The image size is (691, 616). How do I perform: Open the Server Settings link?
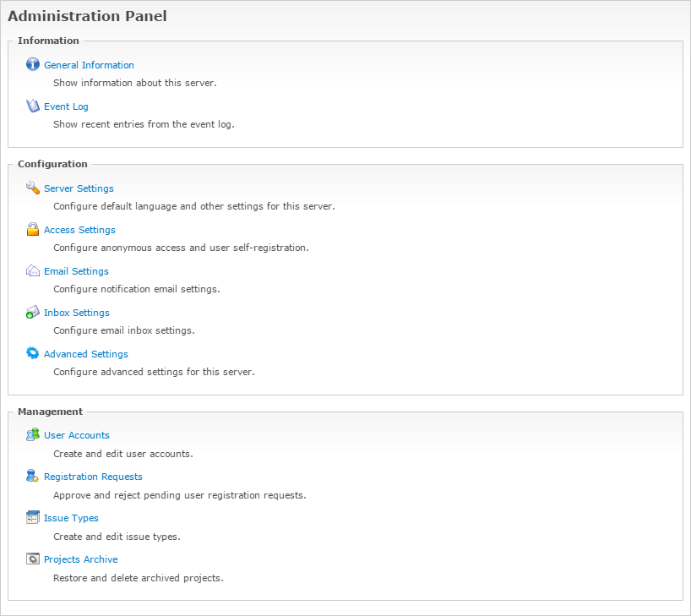point(79,188)
